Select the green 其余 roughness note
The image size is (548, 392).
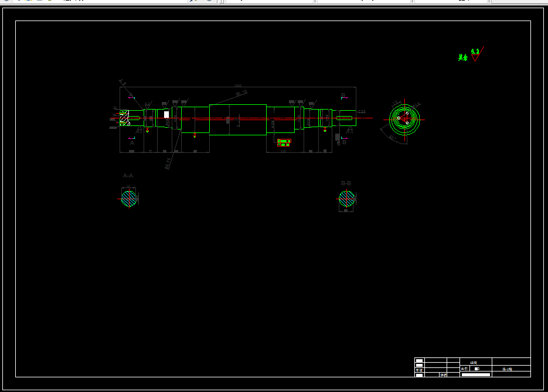(x=463, y=57)
